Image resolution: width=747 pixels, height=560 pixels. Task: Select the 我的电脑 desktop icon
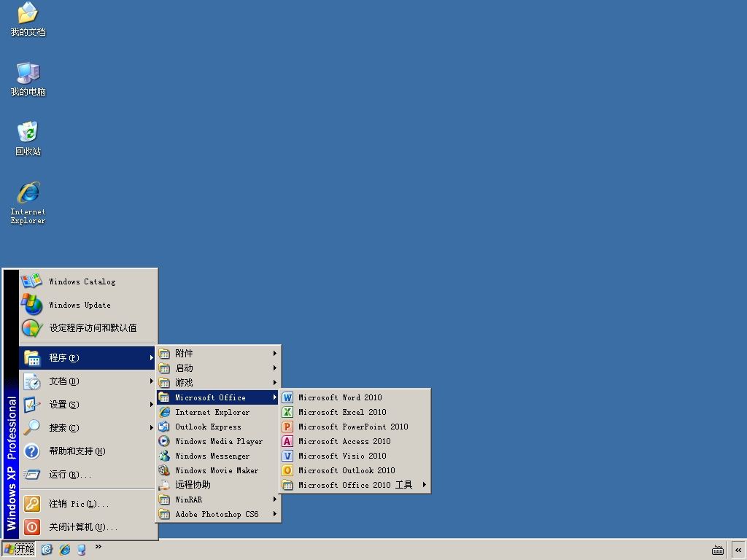tap(28, 79)
